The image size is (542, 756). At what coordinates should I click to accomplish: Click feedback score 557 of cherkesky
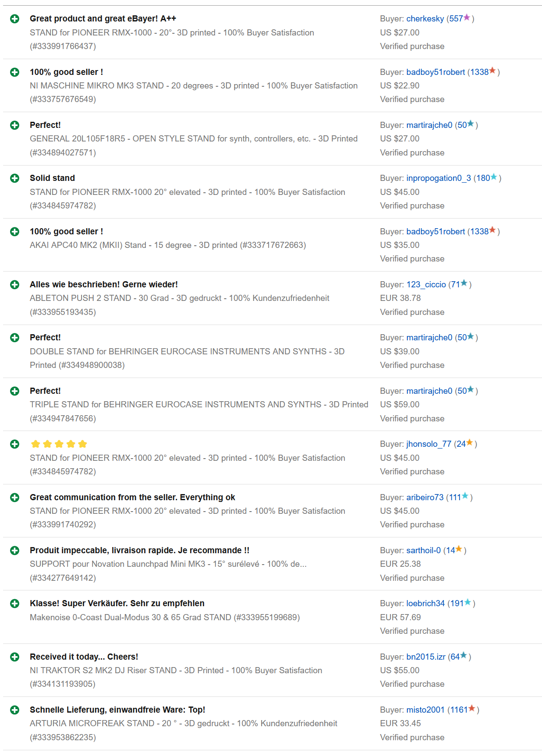(x=456, y=19)
